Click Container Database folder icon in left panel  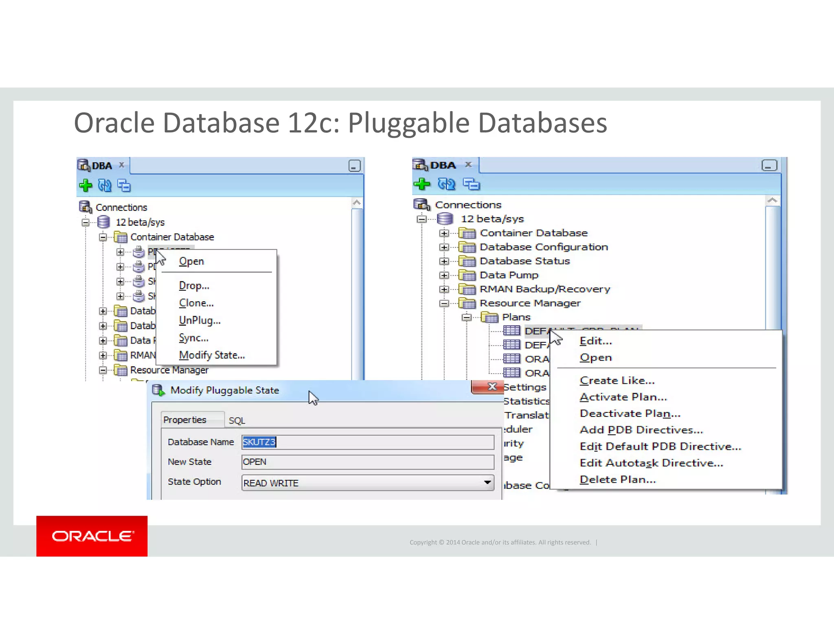121,237
